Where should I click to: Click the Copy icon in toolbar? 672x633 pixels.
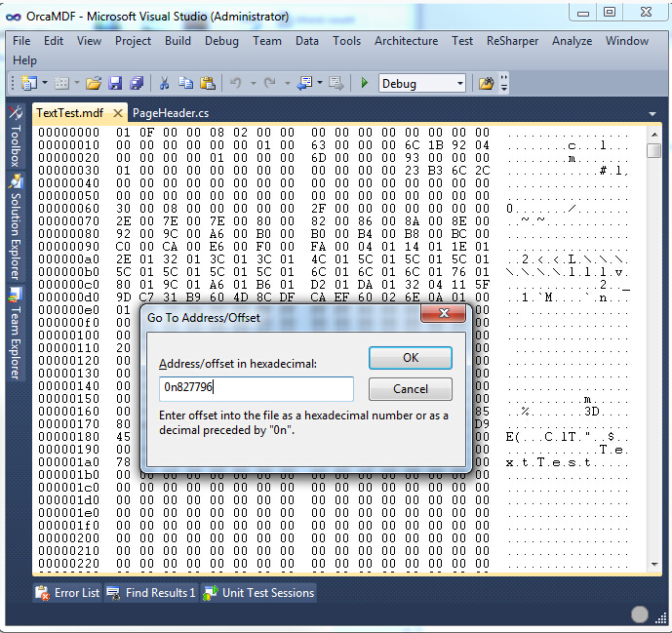tap(185, 83)
